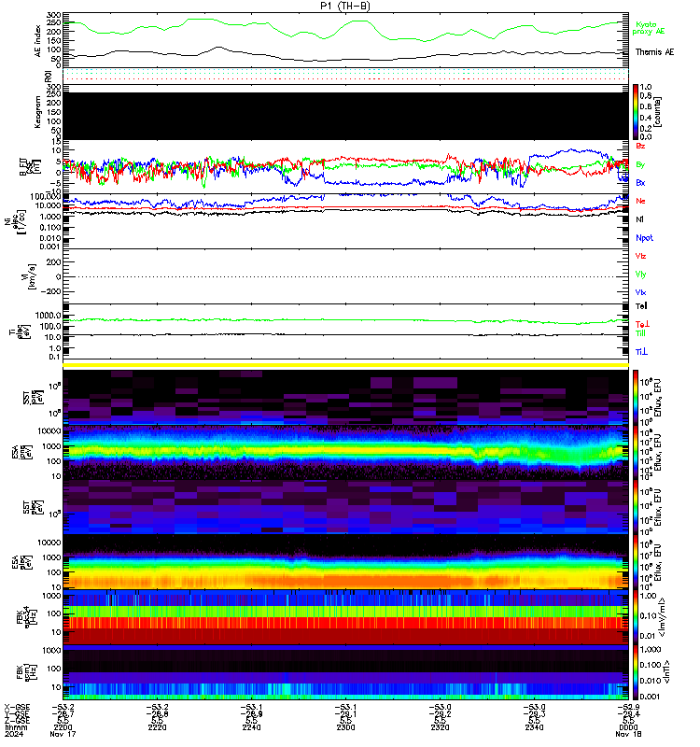Click the Nov 18 date label

pos(628,734)
